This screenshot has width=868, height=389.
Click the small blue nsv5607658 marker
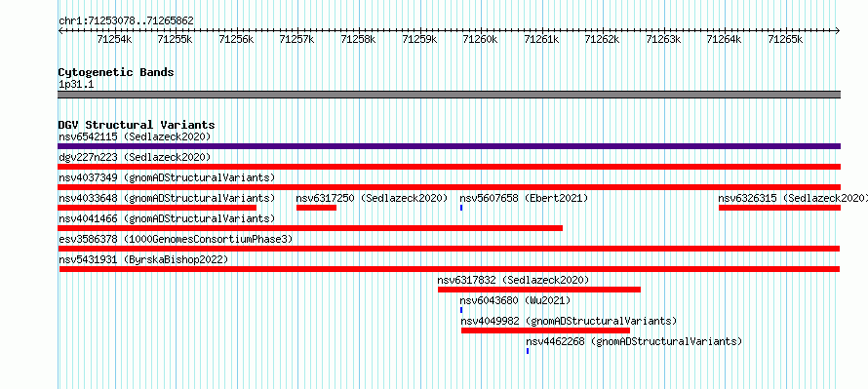(461, 208)
